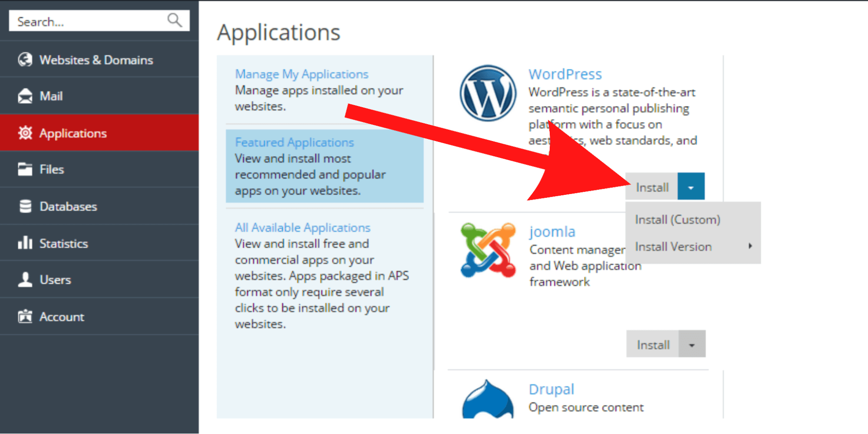Open Files using the folder icon

(x=25, y=169)
